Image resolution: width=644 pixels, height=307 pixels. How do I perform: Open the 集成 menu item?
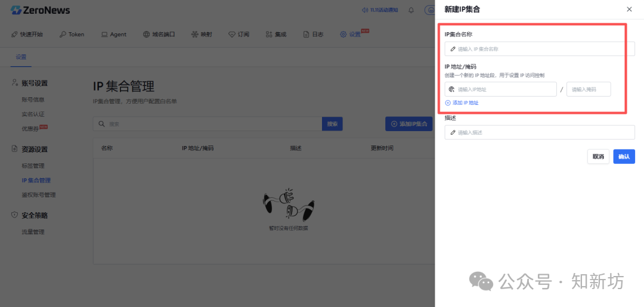276,35
